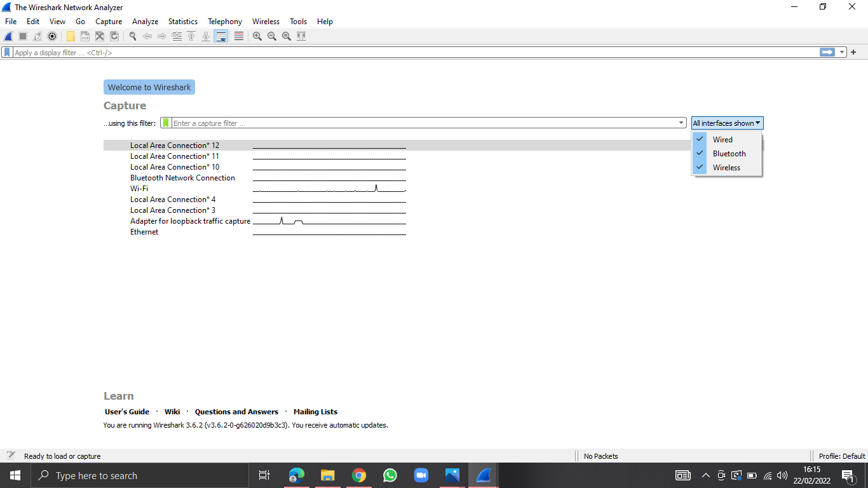Click the expert information status bar icon
868x488 pixels.
pos(11,456)
